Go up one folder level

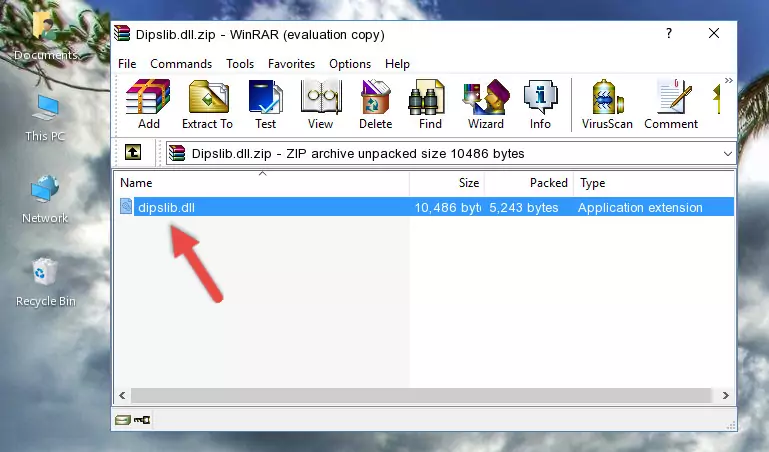click(133, 152)
